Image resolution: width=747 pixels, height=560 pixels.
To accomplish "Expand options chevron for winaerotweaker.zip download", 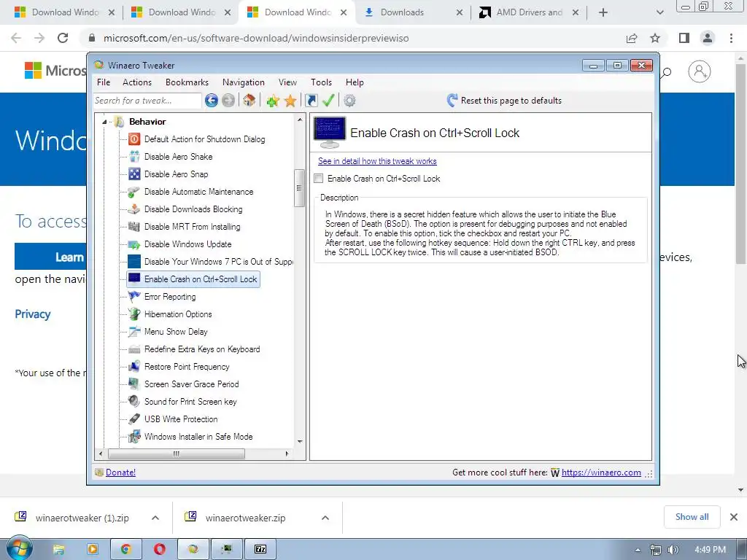I will tap(325, 518).
